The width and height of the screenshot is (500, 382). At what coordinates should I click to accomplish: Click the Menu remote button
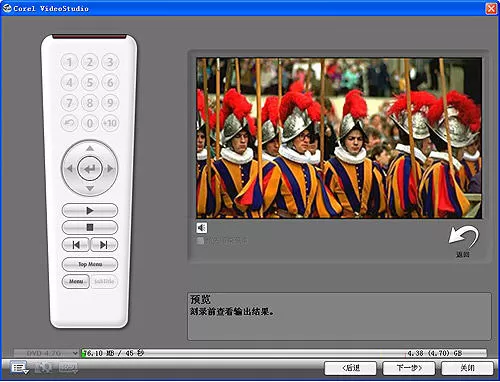(76, 281)
